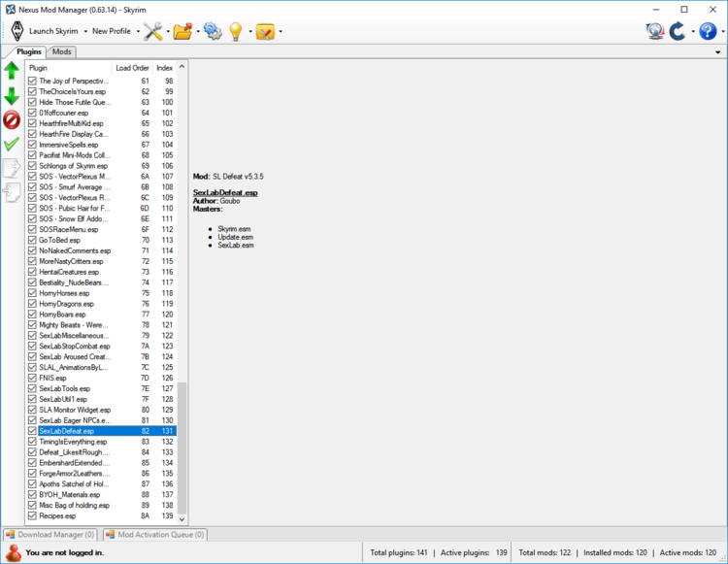Toggle ImmersiveSpells.esp checkbox

[x=32, y=145]
